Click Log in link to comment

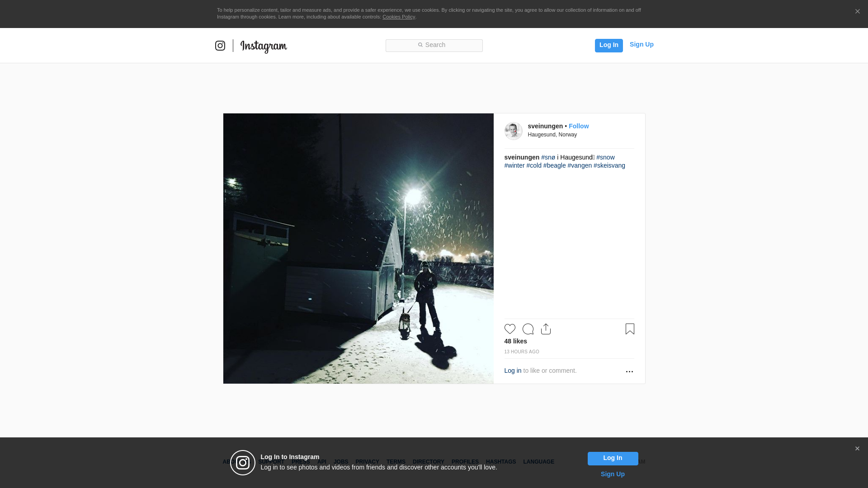pos(512,371)
